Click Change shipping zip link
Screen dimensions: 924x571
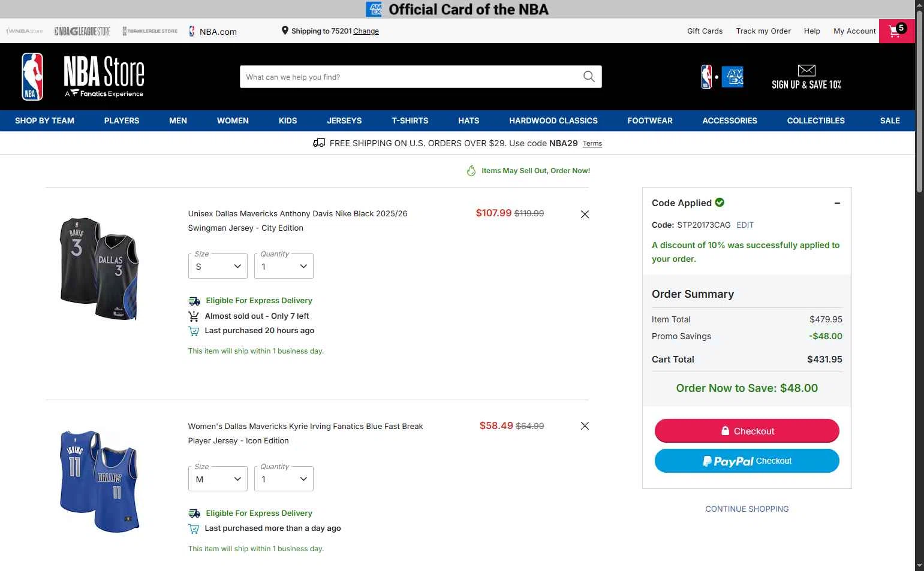click(x=366, y=31)
